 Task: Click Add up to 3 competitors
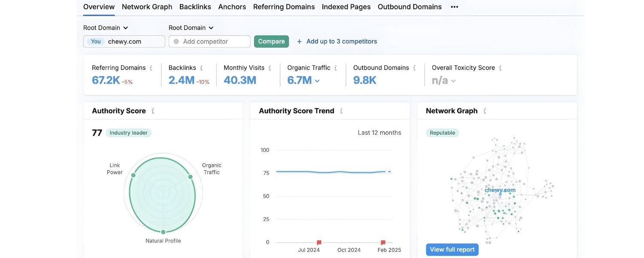click(x=337, y=41)
